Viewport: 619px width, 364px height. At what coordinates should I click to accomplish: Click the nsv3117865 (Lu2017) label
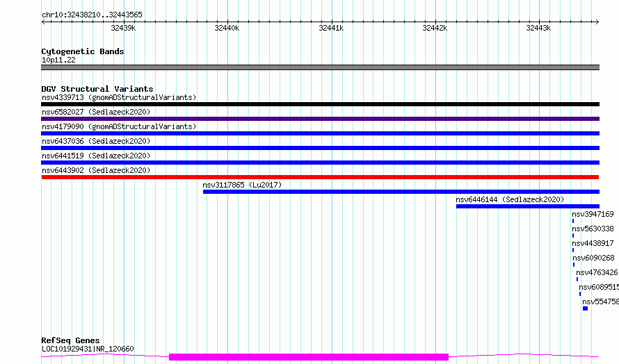(242, 185)
